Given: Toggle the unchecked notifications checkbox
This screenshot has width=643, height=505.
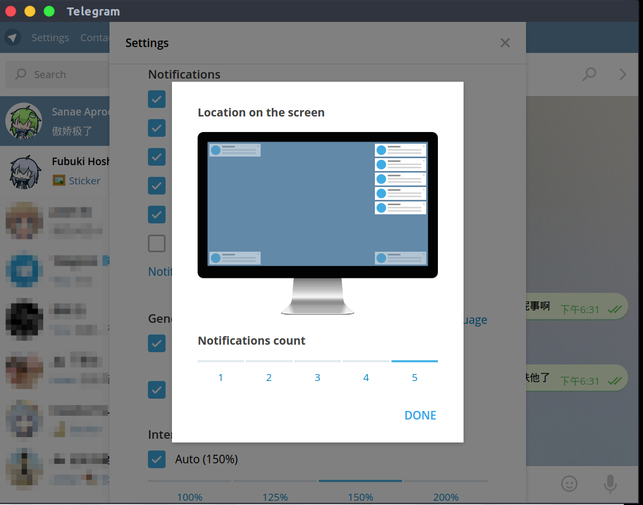Looking at the screenshot, I should (157, 243).
